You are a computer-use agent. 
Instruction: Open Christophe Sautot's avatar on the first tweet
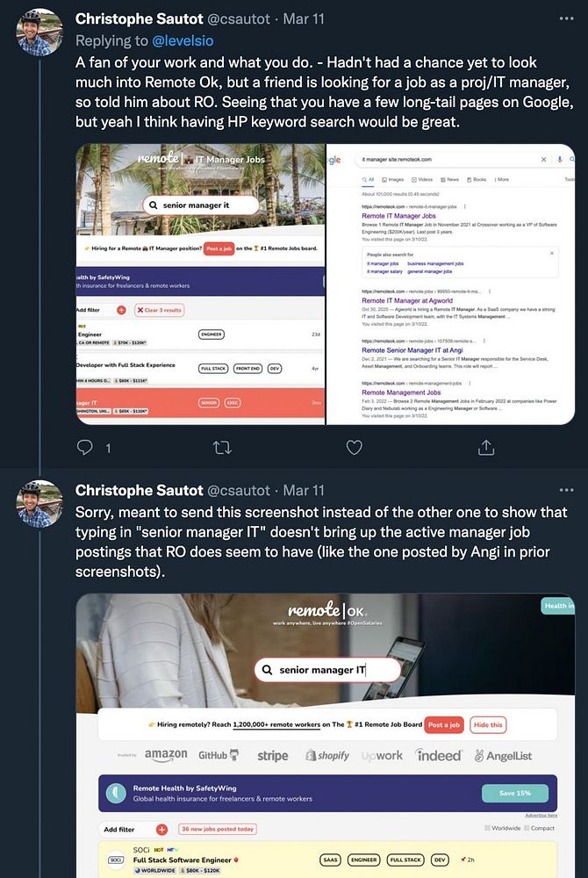(39, 33)
